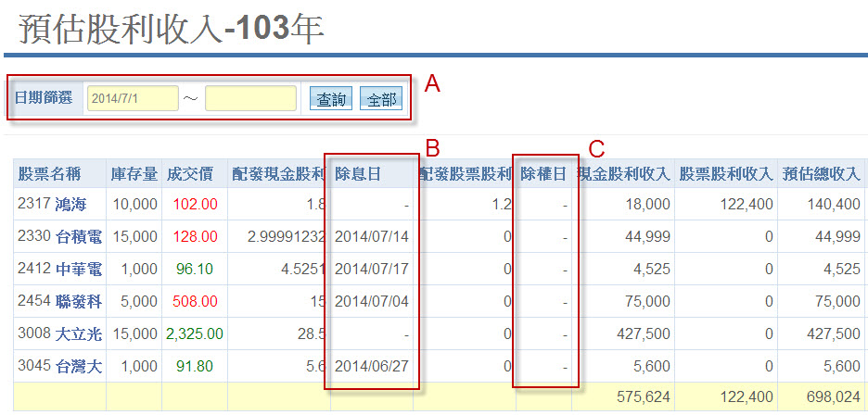
Task: Click the grand total 698,024
Action: click(832, 396)
